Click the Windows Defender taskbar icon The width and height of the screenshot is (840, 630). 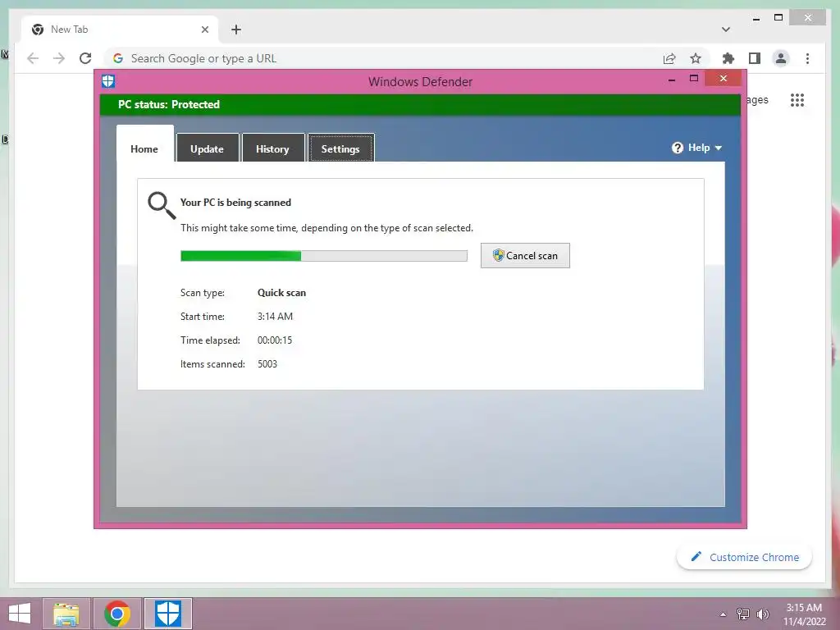pyautogui.click(x=168, y=614)
